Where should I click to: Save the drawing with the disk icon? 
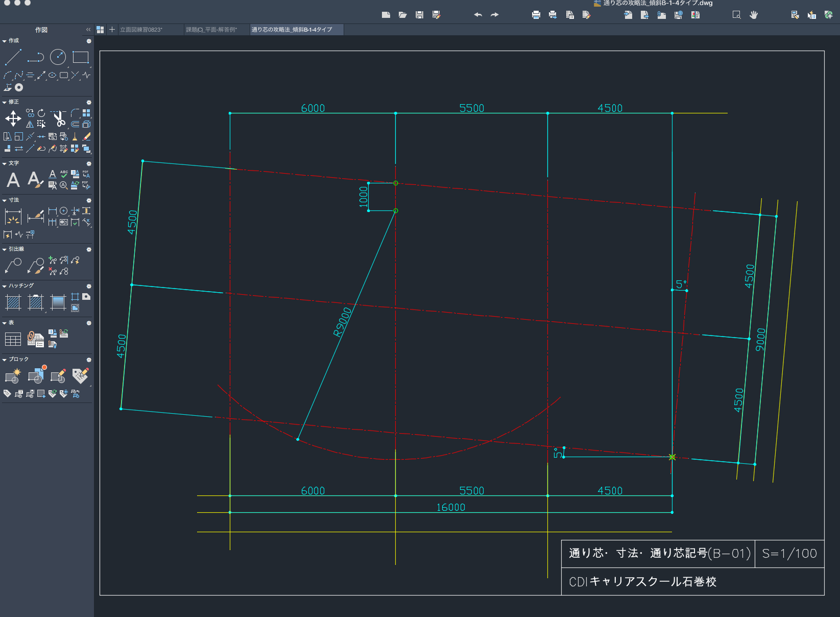click(419, 15)
